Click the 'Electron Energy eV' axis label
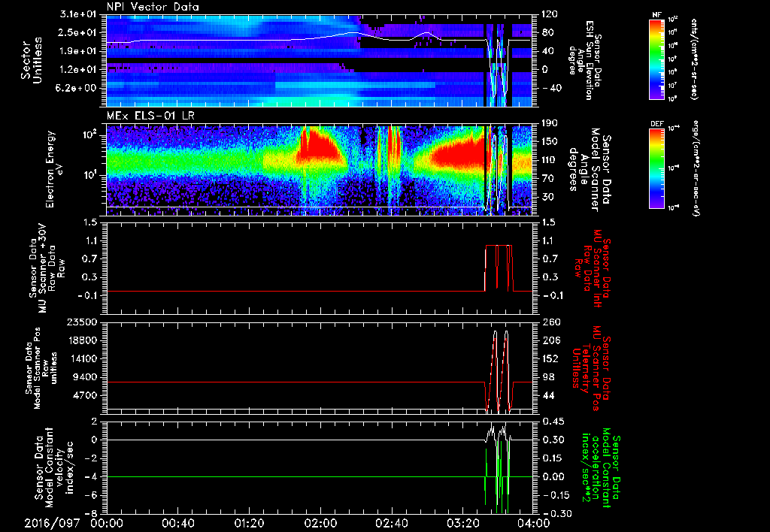The image size is (770, 532). point(56,169)
